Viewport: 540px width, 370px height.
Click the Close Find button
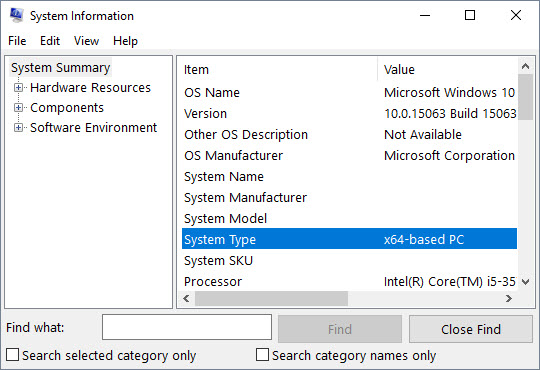[x=471, y=329]
